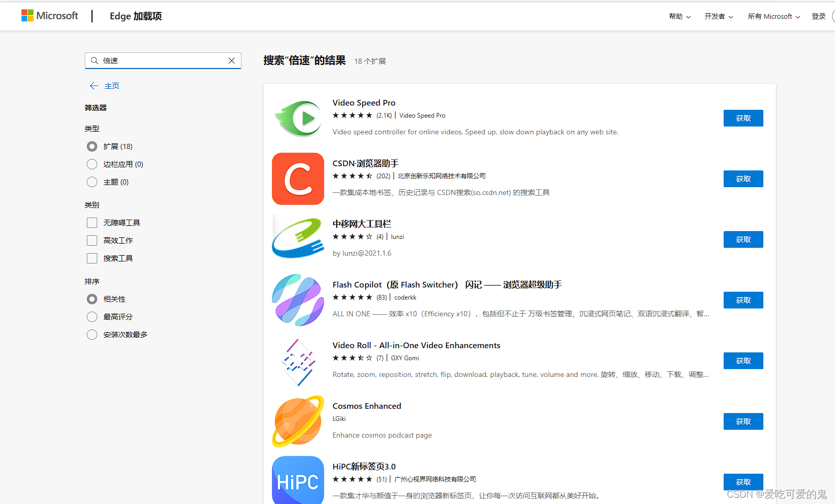Viewport: 835px width, 504px height.
Task: Open the CSDN浏览器助手 icon
Action: tap(298, 179)
